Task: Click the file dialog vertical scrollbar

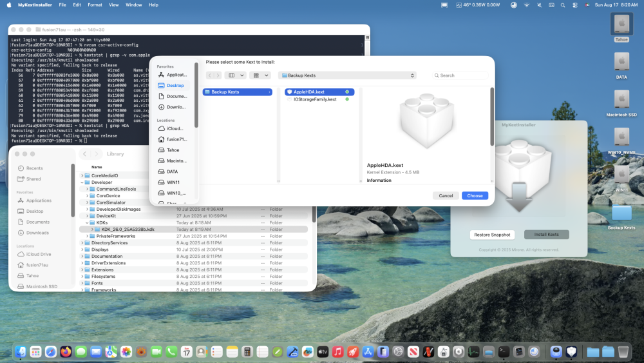Action: [492, 117]
